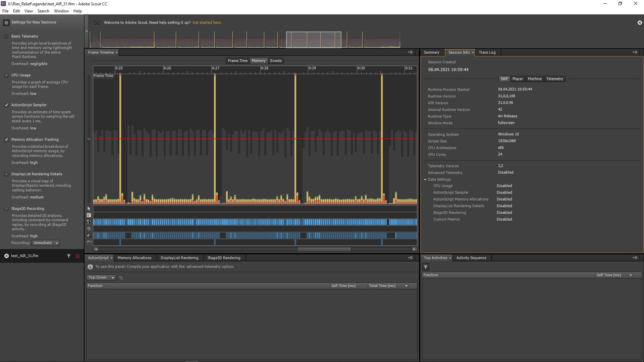Select the rendering paint bucket icon
Image resolution: width=644 pixels, height=362 pixels.
click(89, 235)
